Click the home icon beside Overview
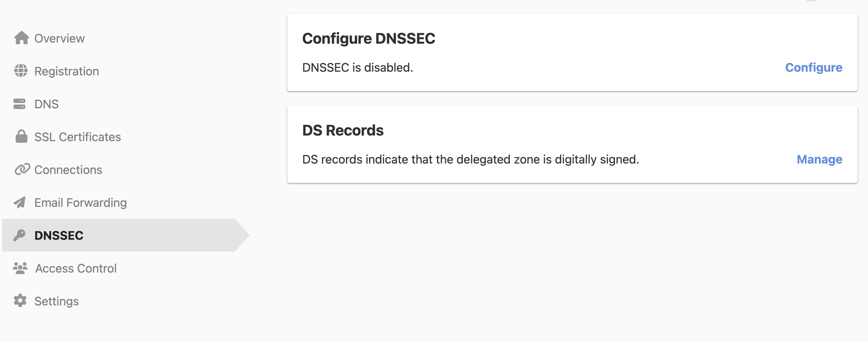Viewport: 868px width, 342px height. point(21,38)
